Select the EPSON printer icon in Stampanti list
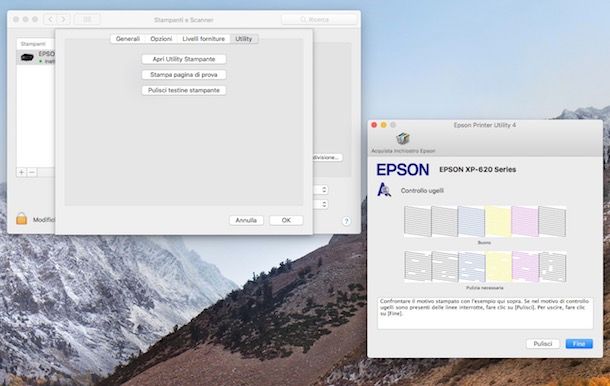Viewport: 610px width, 386px height. pos(27,58)
